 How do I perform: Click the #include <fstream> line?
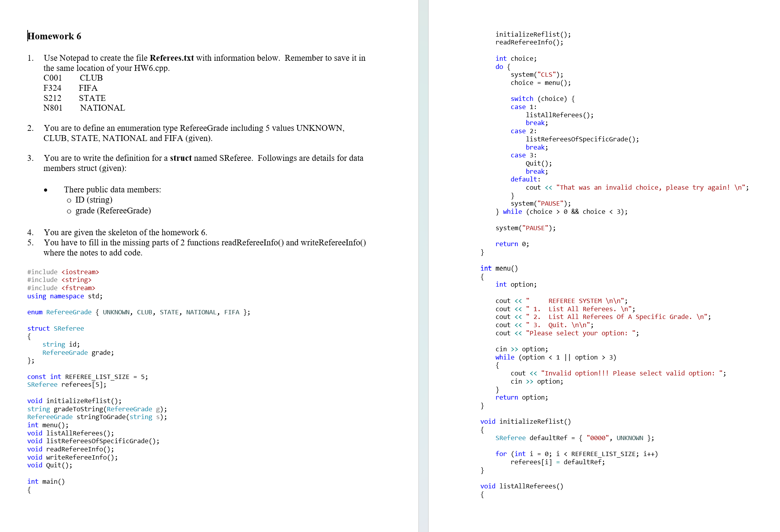point(61,288)
